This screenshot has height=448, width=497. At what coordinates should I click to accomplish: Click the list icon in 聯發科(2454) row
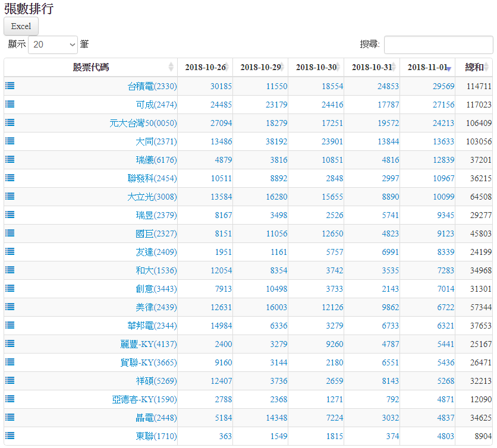[10, 178]
